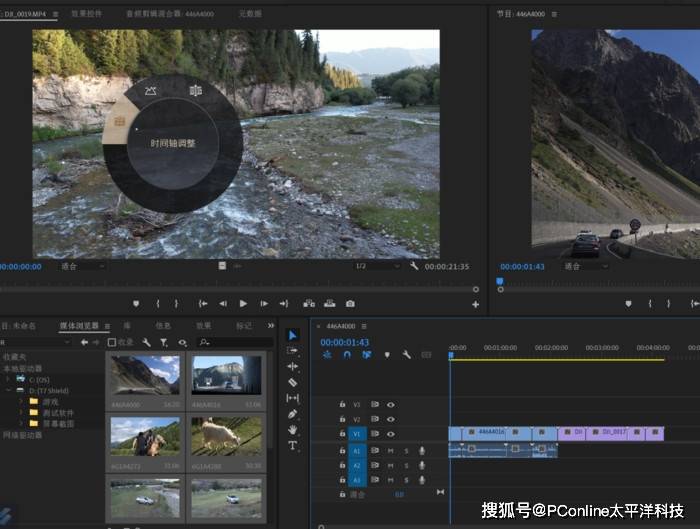Switch to the 效果控件 tab

point(87,14)
